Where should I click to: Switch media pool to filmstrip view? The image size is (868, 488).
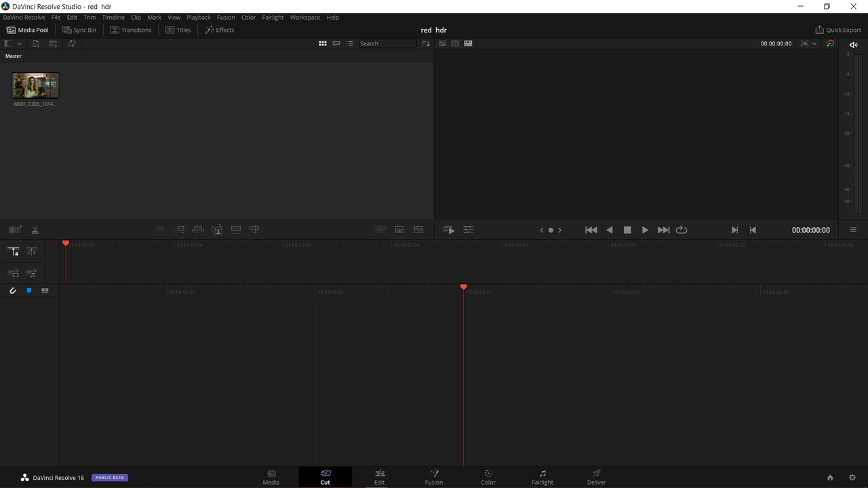click(x=336, y=43)
